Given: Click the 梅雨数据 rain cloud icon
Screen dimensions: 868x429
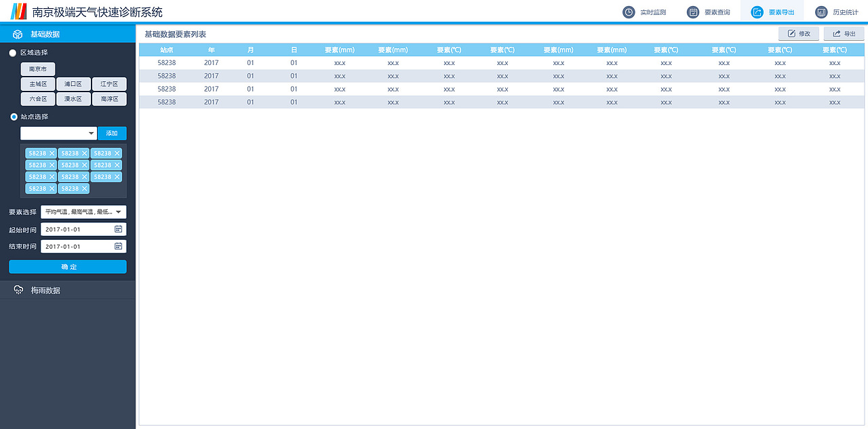Looking at the screenshot, I should click(18, 290).
